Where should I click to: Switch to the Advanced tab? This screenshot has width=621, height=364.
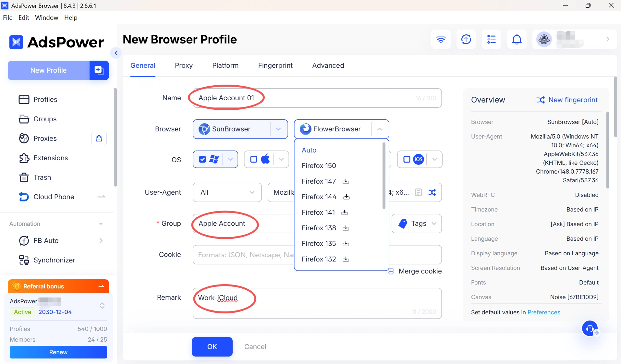(328, 66)
